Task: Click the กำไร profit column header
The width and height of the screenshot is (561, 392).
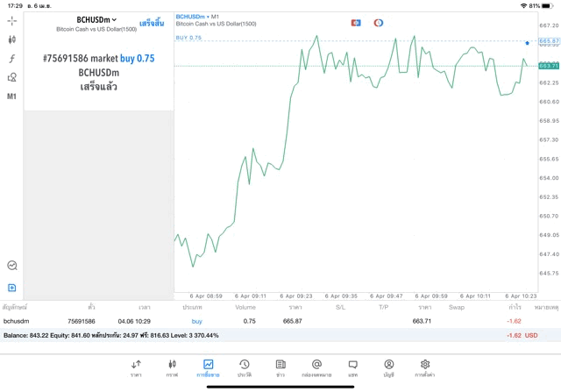Action: tap(515, 307)
